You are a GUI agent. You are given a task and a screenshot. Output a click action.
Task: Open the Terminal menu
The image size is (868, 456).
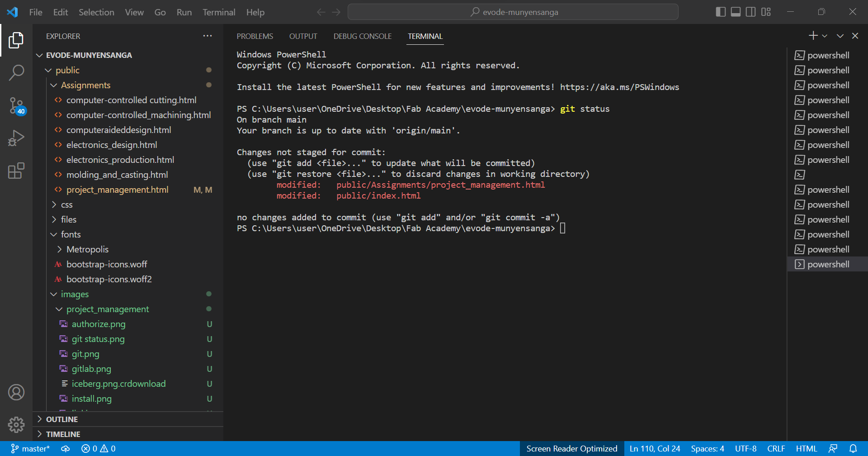219,12
